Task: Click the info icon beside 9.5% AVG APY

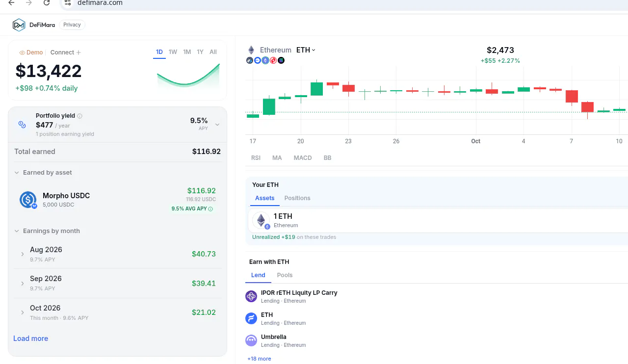Action: coord(210,209)
